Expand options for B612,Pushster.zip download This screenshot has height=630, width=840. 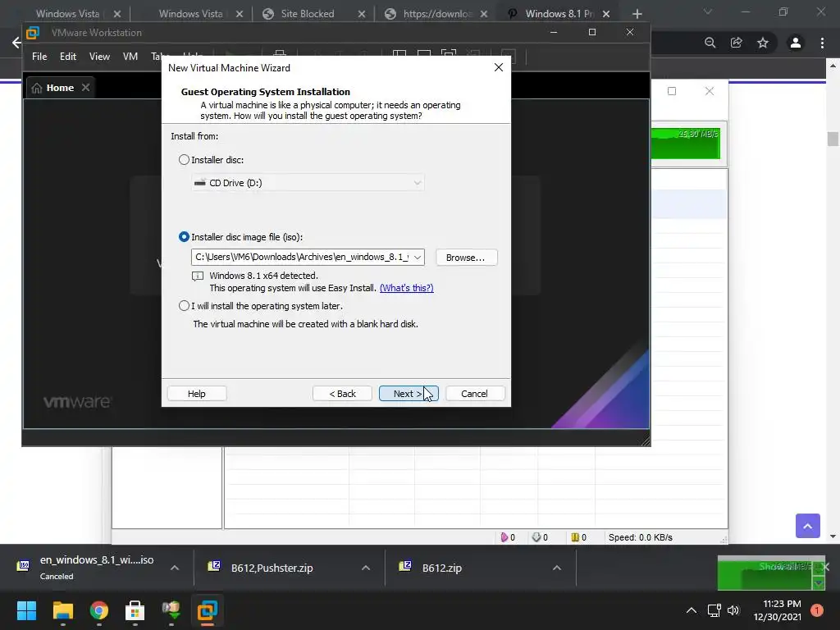(x=366, y=568)
